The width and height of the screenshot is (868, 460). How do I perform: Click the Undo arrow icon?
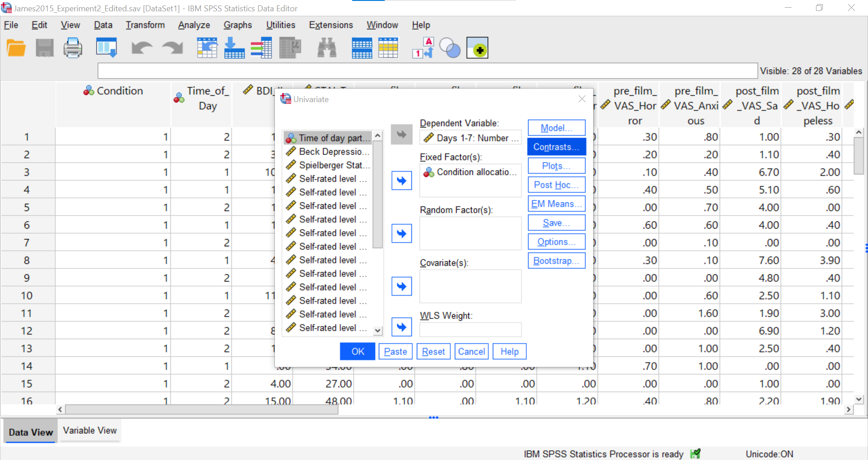[142, 48]
